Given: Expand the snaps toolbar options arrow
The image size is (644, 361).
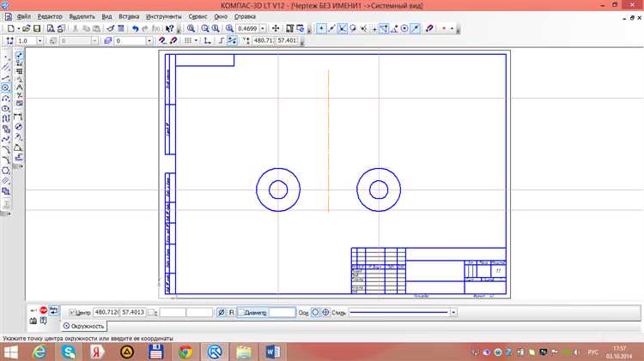Looking at the screenshot, I should (458, 29).
